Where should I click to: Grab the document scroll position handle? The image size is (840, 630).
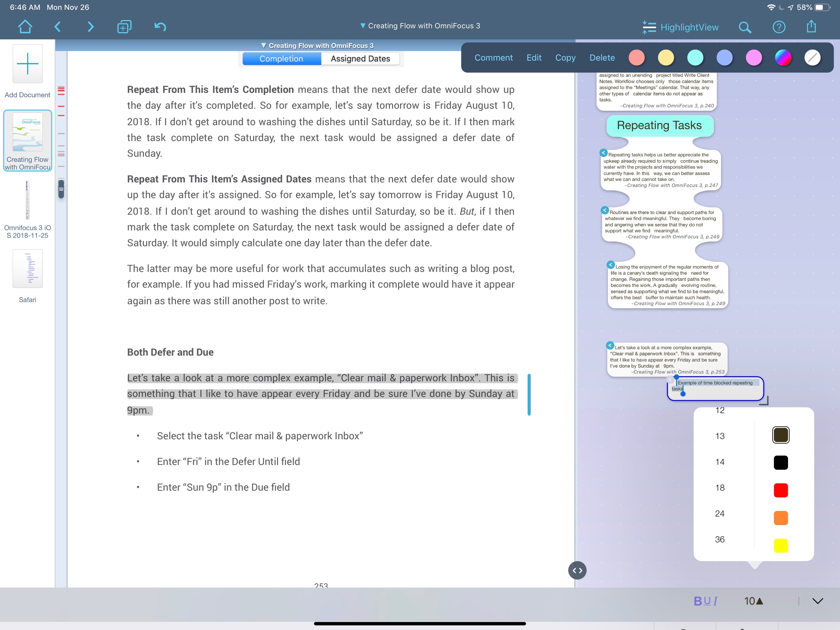61,189
